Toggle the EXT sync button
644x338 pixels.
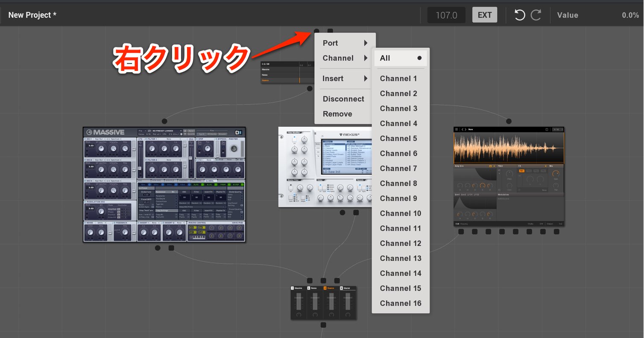pos(485,15)
